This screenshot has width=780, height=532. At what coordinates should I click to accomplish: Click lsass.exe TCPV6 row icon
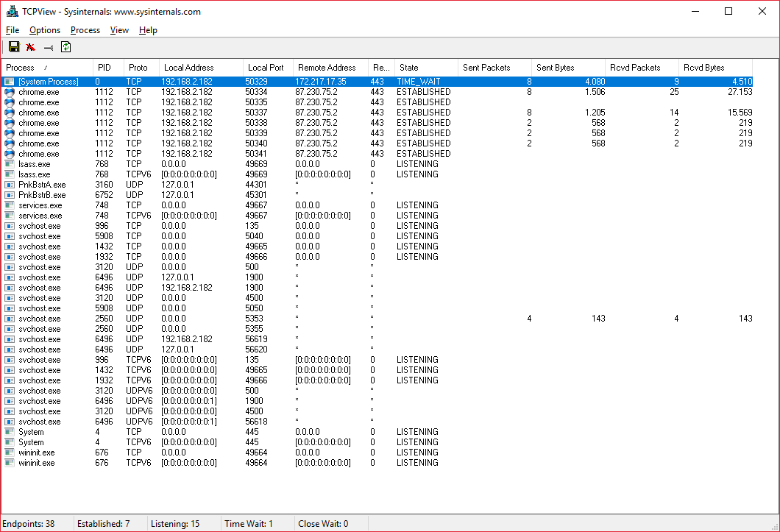(10, 174)
